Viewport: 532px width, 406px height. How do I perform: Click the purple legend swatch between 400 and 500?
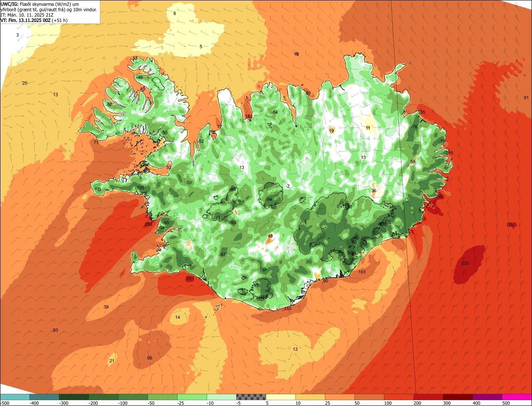pos(488,397)
